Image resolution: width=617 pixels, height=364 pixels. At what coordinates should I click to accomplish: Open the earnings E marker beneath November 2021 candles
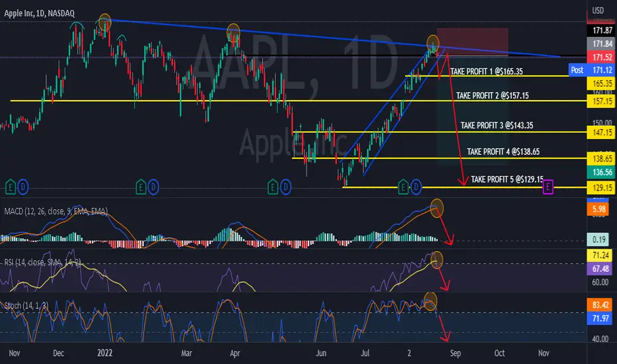pyautogui.click(x=11, y=187)
